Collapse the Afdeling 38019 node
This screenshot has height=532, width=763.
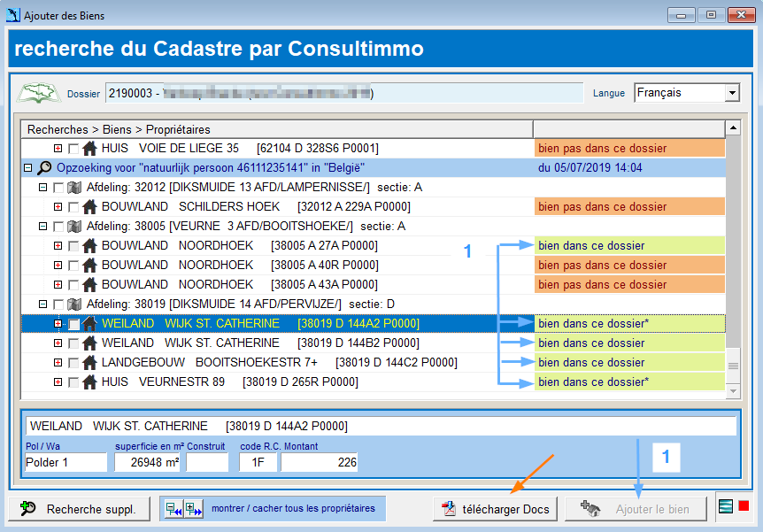[42, 305]
